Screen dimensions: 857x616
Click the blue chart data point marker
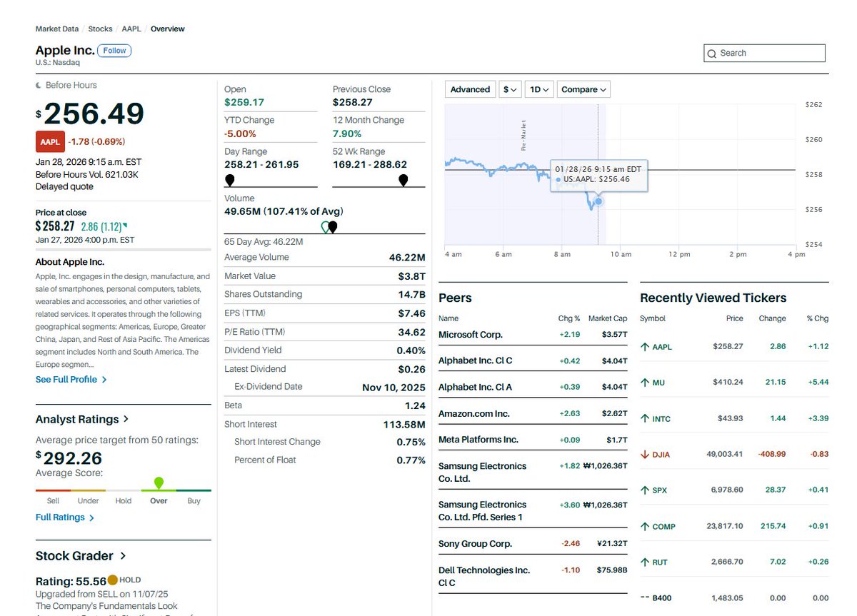(x=598, y=201)
